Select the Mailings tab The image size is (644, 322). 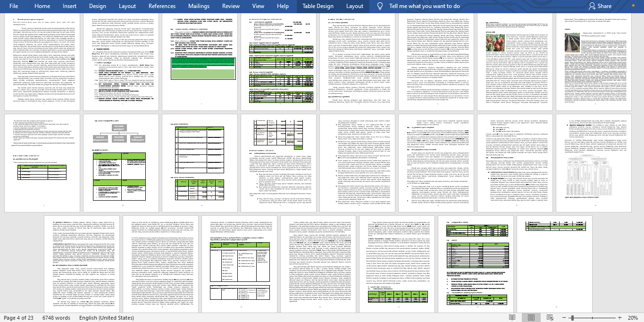coord(199,6)
